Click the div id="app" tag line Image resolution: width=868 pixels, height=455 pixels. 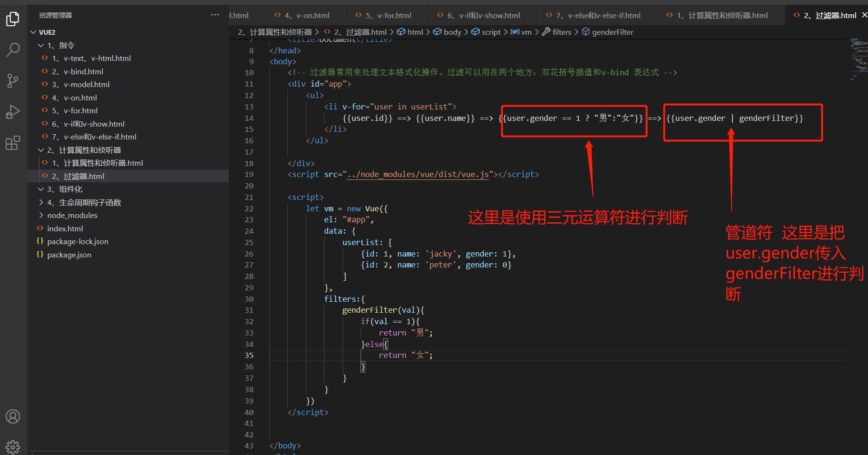click(x=319, y=84)
